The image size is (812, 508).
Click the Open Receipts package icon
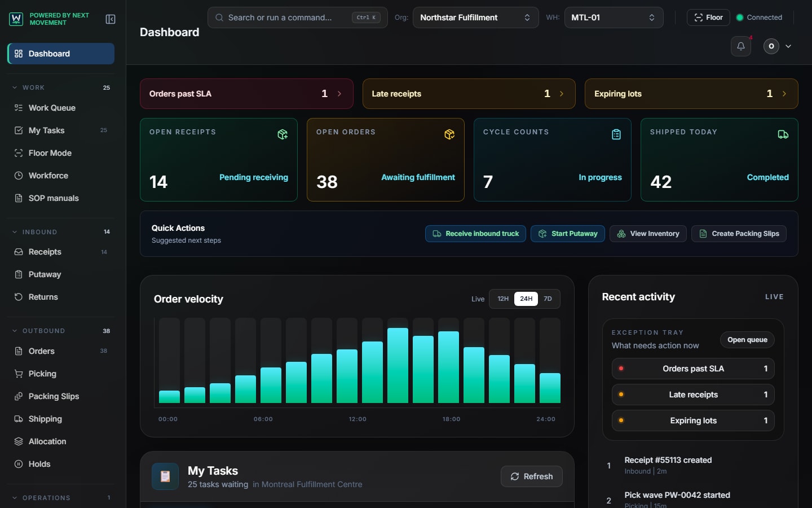(x=283, y=134)
